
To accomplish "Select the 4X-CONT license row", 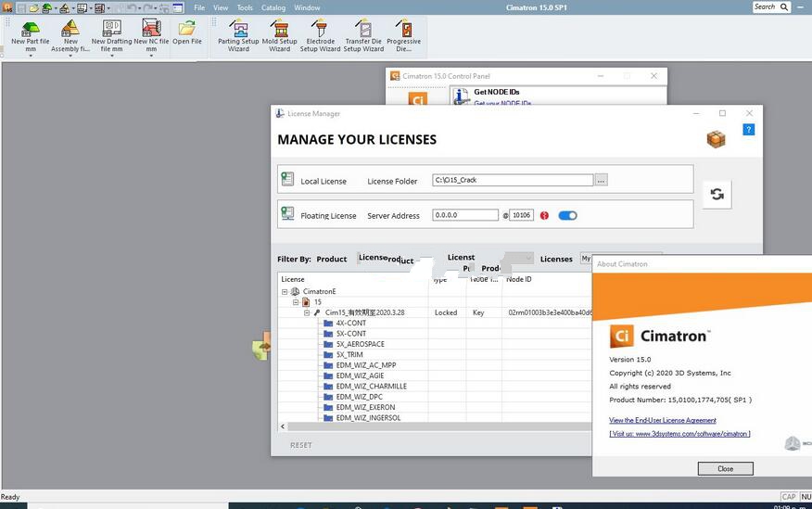I will (x=351, y=324).
